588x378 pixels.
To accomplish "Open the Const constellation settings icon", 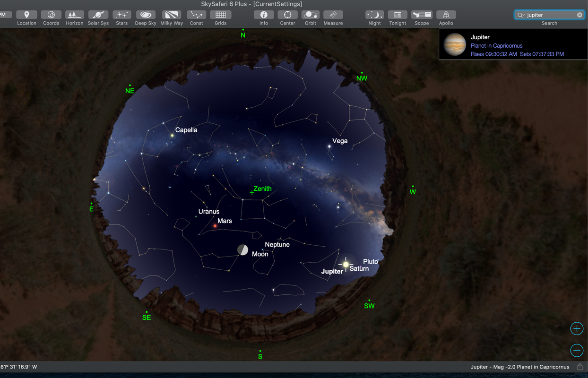I will coord(197,15).
